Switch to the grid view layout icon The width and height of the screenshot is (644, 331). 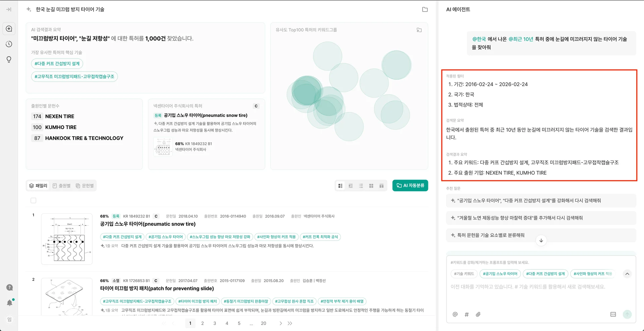(x=371, y=186)
